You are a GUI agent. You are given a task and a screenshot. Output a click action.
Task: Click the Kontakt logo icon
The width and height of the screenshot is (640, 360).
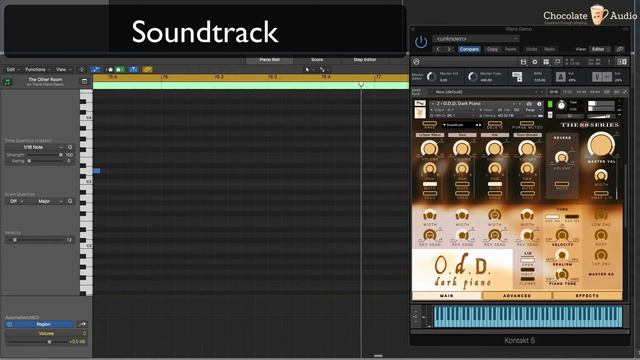tap(416, 62)
